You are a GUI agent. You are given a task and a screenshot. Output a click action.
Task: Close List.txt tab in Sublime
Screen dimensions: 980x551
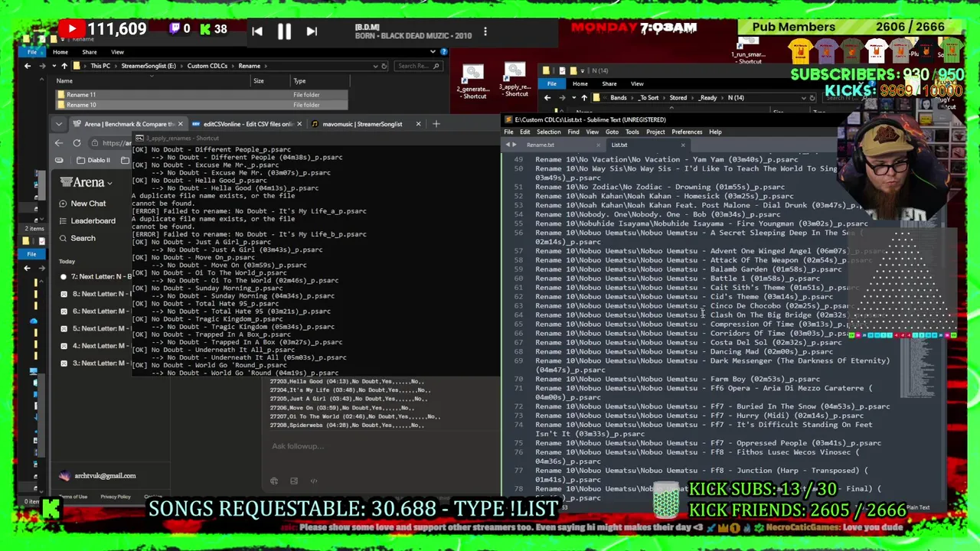click(x=683, y=145)
